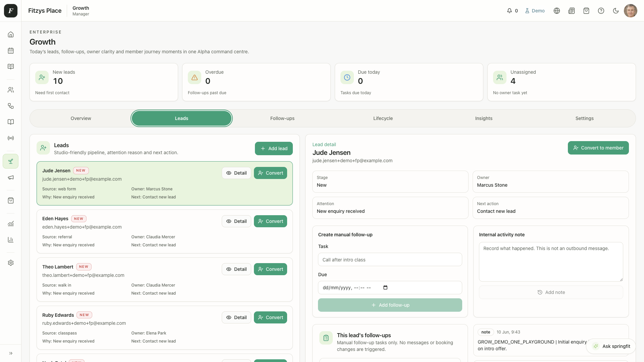Image resolution: width=644 pixels, height=362 pixels.
Task: Toggle dark mode moon icon
Action: pyautogui.click(x=616, y=11)
